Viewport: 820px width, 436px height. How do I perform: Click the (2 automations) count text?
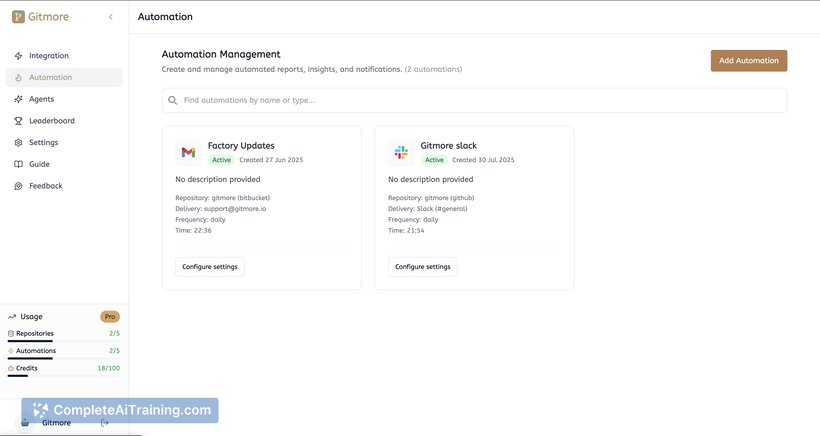tap(434, 69)
